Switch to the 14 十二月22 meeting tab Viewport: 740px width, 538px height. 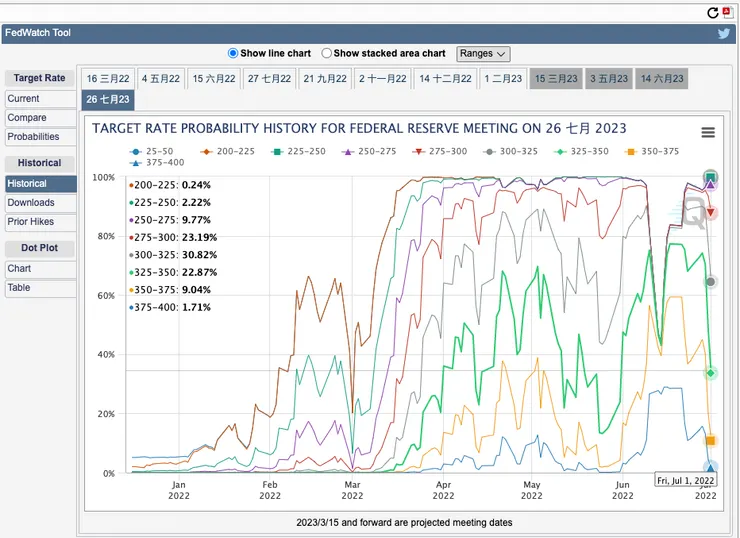pos(446,79)
